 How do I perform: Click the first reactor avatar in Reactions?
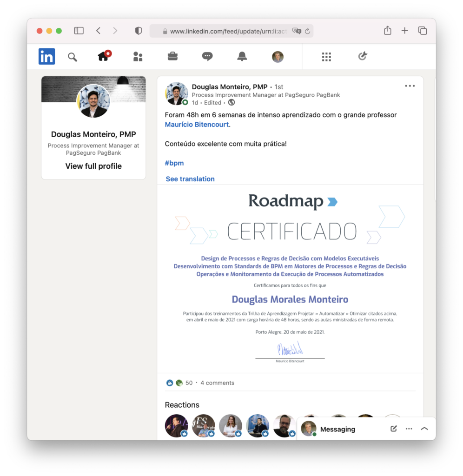click(176, 426)
